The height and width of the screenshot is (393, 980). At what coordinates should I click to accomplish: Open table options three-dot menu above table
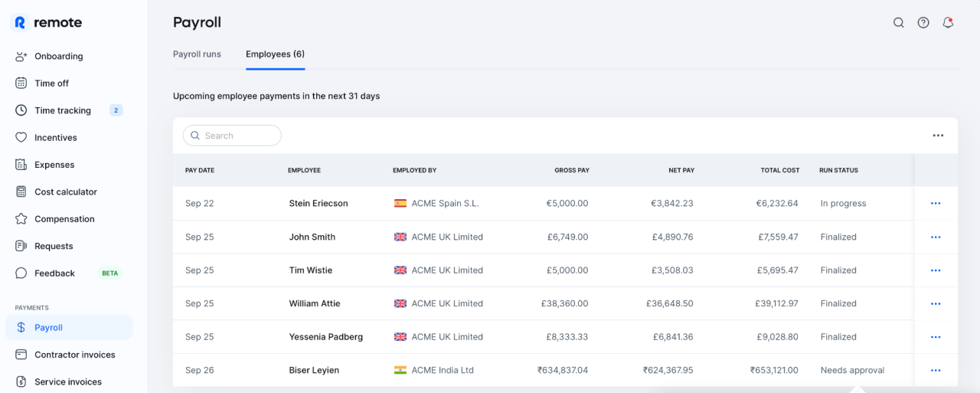(x=938, y=136)
